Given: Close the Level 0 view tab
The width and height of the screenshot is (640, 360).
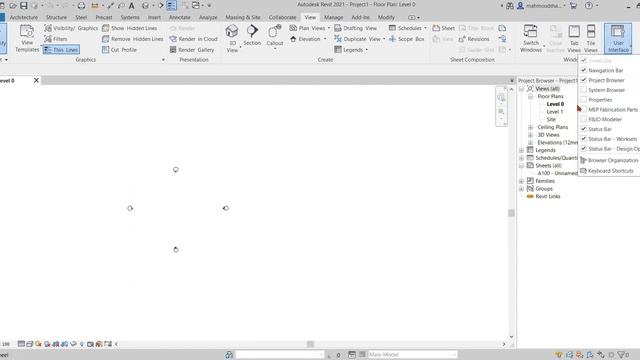Looking at the screenshot, I should (36, 80).
